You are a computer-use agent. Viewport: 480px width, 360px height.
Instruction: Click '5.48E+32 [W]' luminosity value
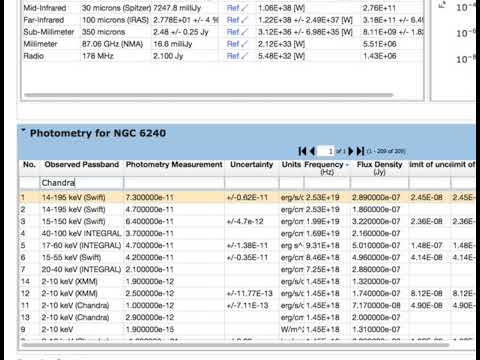281,56
